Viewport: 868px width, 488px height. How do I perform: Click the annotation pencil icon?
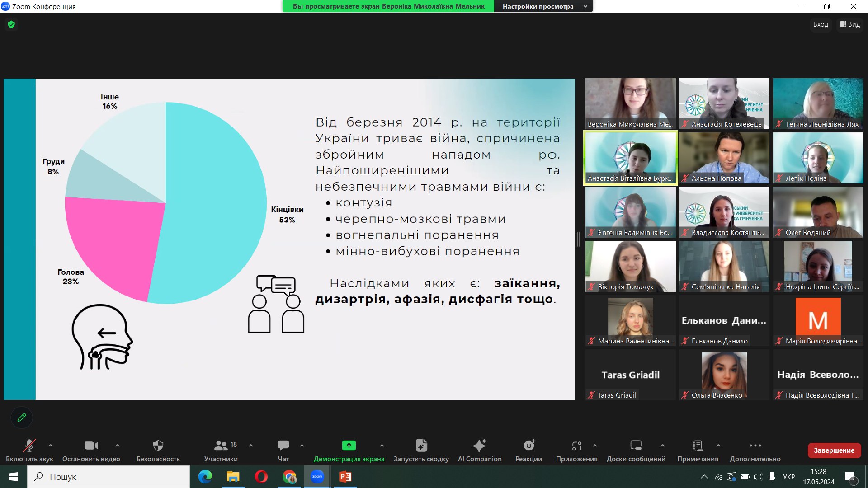[22, 418]
